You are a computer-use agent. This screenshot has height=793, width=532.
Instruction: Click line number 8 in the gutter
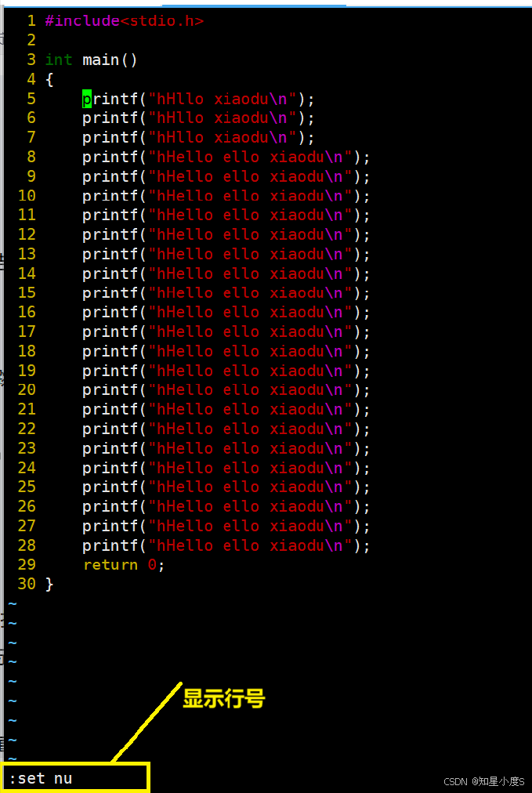31,157
